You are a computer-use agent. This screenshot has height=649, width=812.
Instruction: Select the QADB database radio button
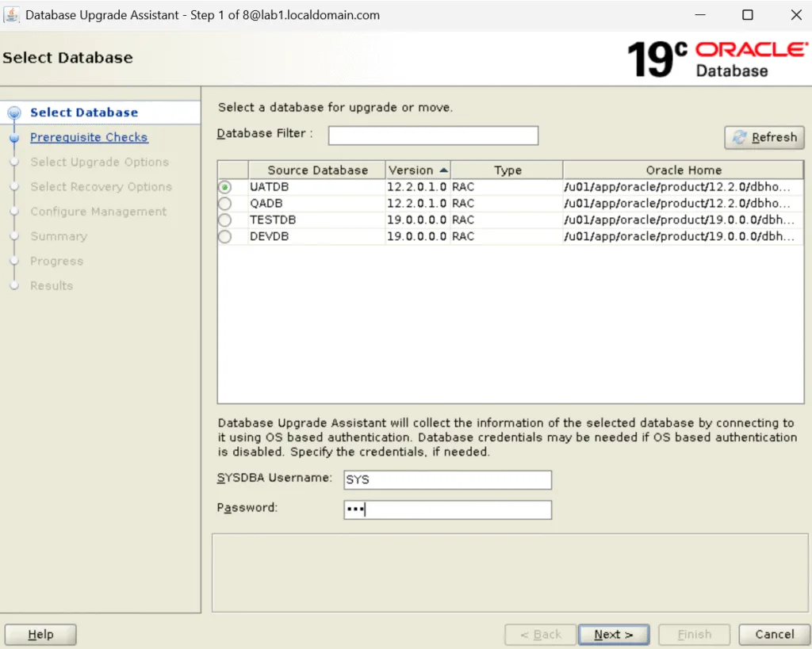225,204
